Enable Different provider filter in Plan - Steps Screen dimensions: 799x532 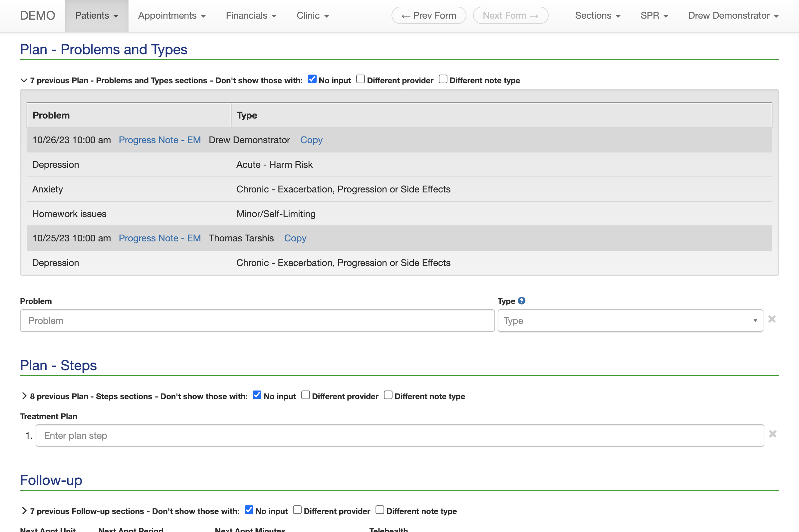305,395
